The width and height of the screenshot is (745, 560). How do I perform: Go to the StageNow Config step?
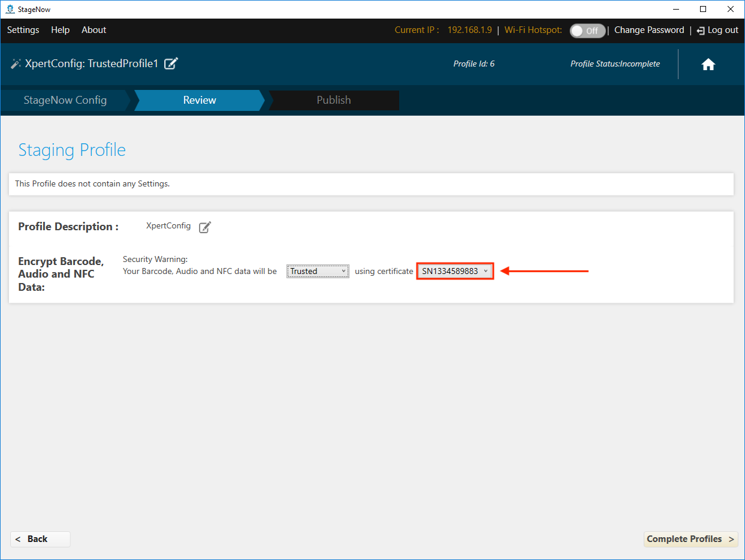pos(65,100)
